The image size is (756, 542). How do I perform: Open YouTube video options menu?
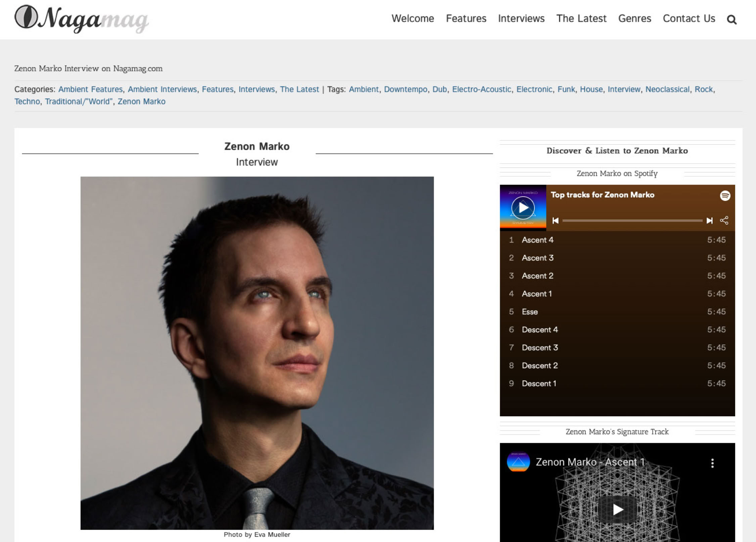pos(712,463)
